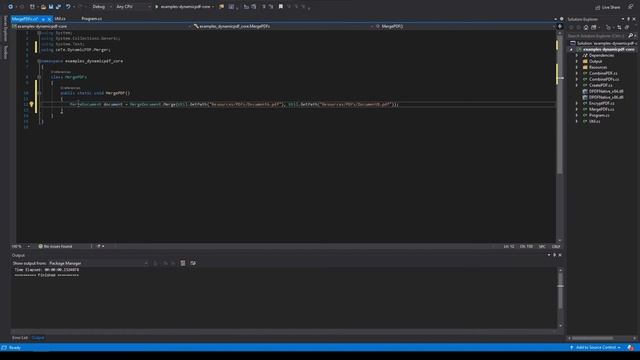640x360 pixels.
Task: Close the MergePDFs.cs tab
Action: pyautogui.click(x=49, y=19)
